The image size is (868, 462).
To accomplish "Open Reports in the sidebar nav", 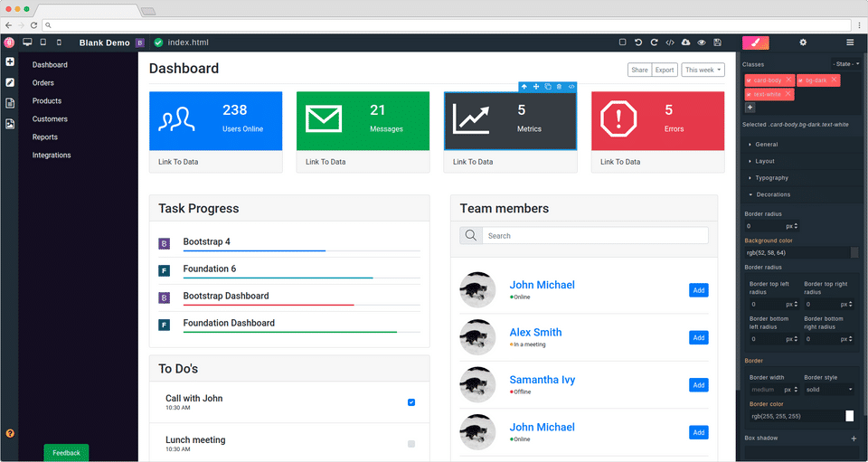I will (45, 137).
